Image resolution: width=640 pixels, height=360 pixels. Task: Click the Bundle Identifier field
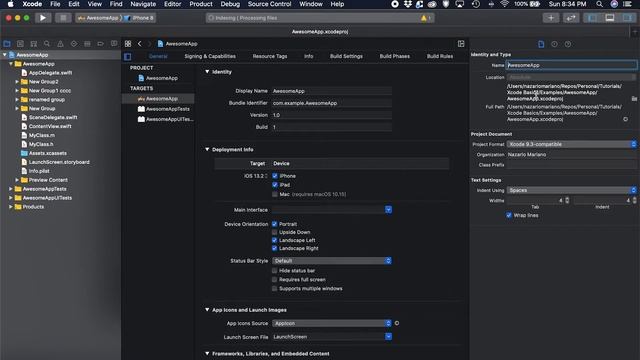332,103
